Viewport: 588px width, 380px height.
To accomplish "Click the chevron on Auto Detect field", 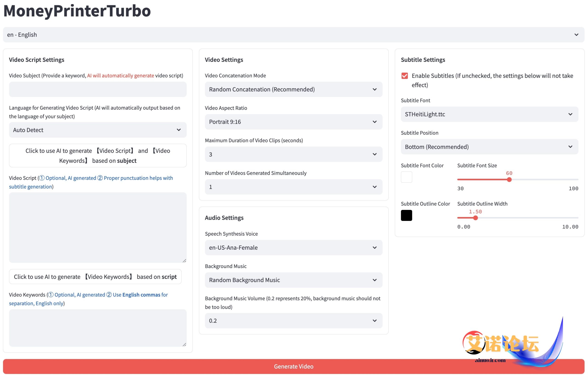I will pos(179,130).
